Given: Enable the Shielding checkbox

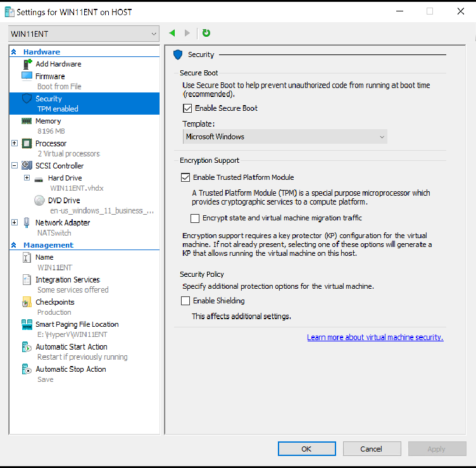Looking at the screenshot, I should (x=185, y=301).
